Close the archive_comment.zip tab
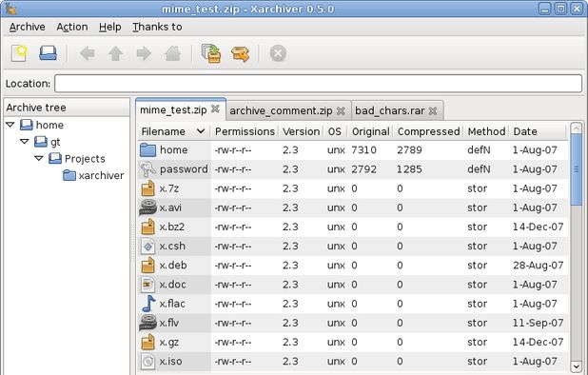The width and height of the screenshot is (588, 375). pos(341,111)
